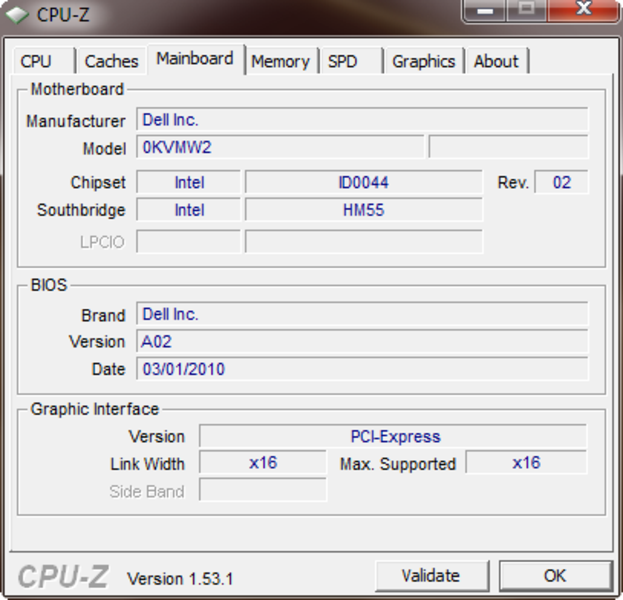
Task: Click the Manufacturer label
Action: point(75,121)
